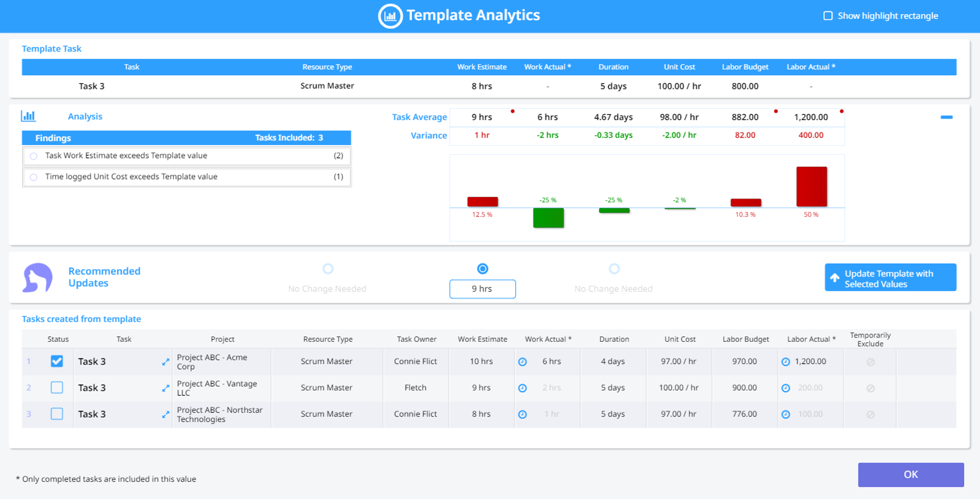The image size is (980, 499).
Task: Check the status checkbox for Vantage LLC task
Action: (x=57, y=387)
